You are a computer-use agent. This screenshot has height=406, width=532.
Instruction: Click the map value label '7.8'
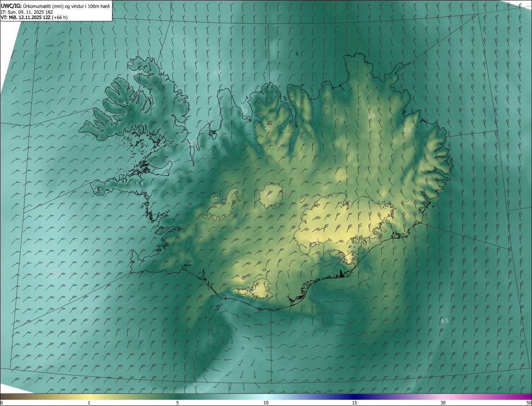(133, 73)
